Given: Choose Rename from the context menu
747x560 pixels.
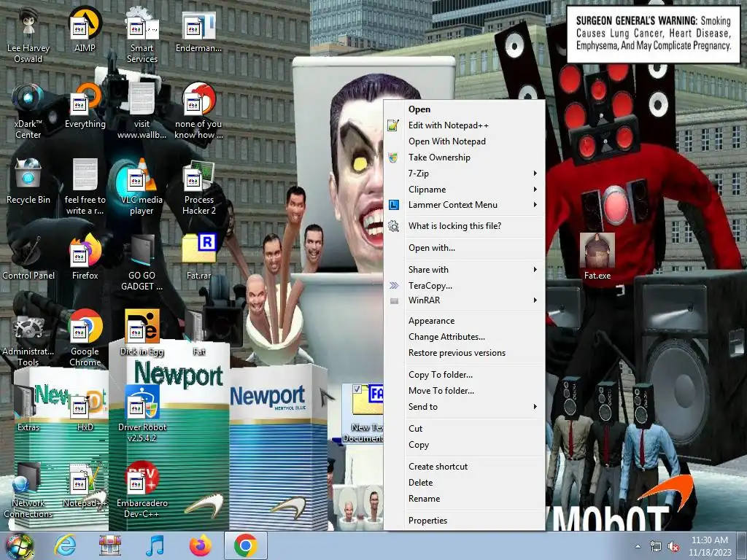Looking at the screenshot, I should (x=464, y=499).
